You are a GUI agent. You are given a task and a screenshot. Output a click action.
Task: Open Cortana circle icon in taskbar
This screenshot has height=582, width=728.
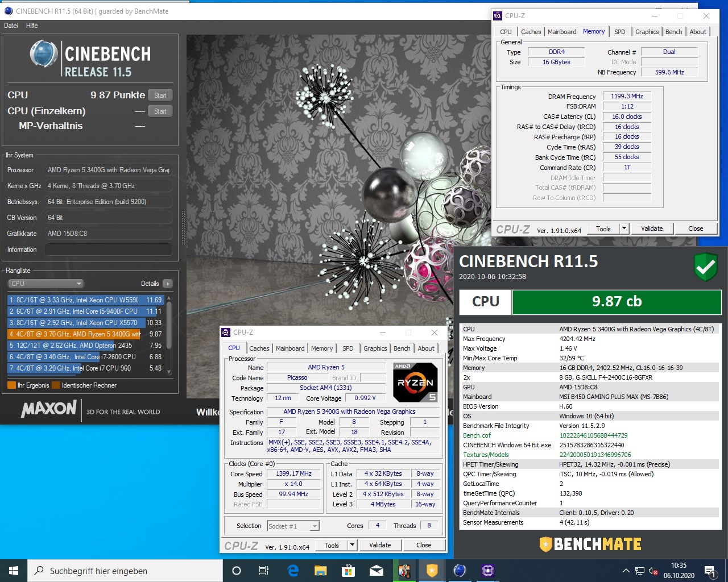[237, 571]
